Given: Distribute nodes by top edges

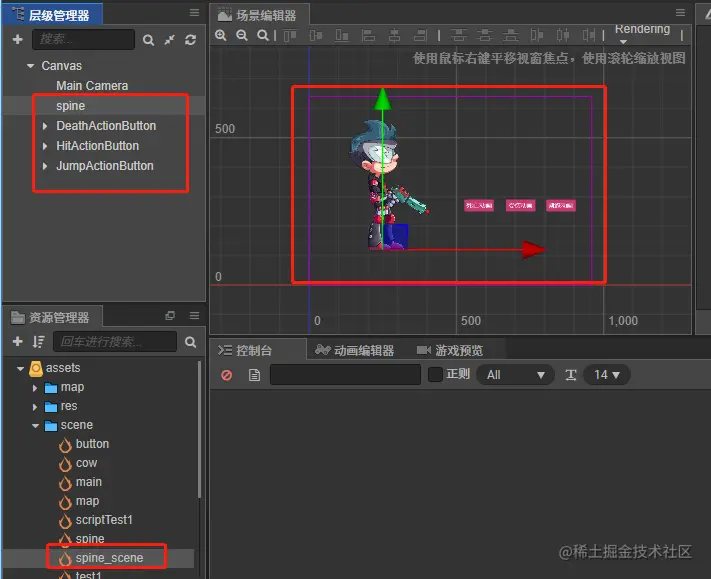Looking at the screenshot, I should 458,35.
